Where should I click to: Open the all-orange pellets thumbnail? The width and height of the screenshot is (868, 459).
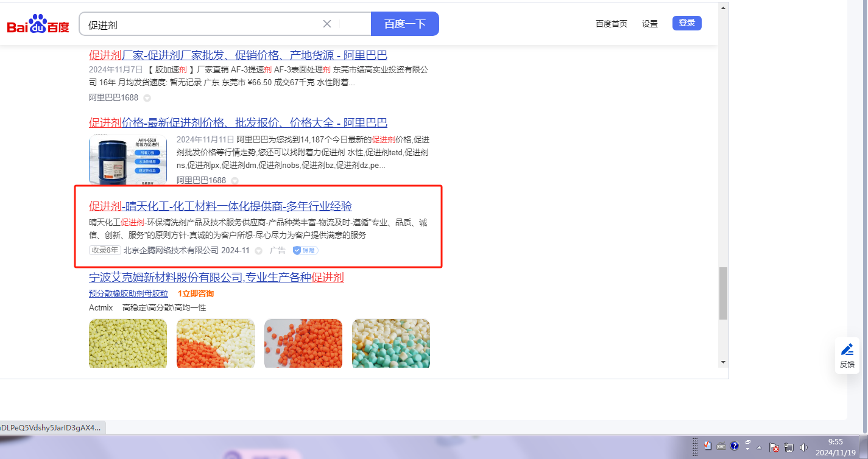pos(303,343)
